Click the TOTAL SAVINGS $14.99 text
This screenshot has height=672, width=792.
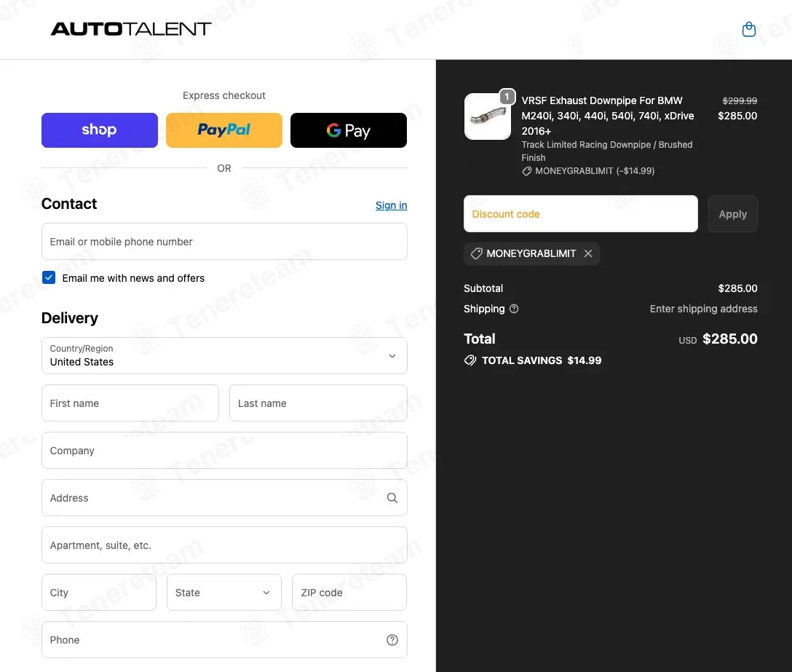coord(542,360)
